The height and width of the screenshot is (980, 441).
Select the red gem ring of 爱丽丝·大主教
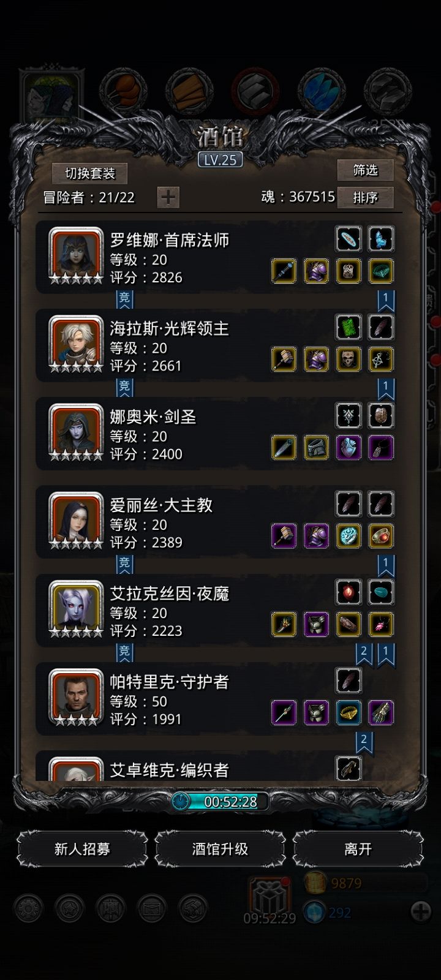coord(381,535)
